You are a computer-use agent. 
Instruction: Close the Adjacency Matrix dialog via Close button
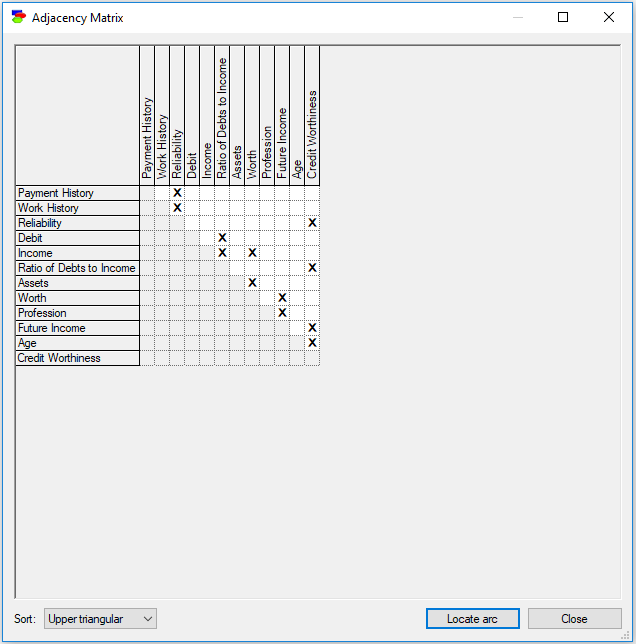click(x=574, y=619)
